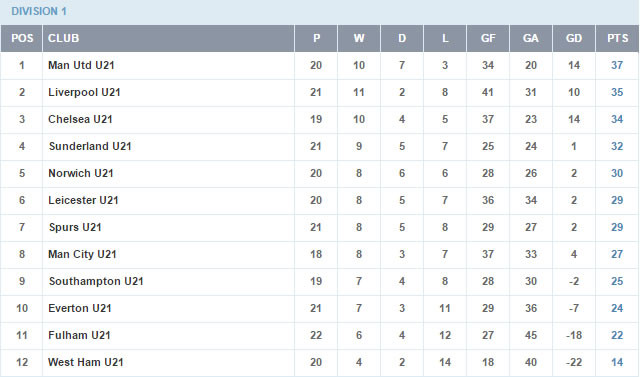This screenshot has height=377, width=640.
Task: Select the PTS column header
Action: [x=617, y=38]
